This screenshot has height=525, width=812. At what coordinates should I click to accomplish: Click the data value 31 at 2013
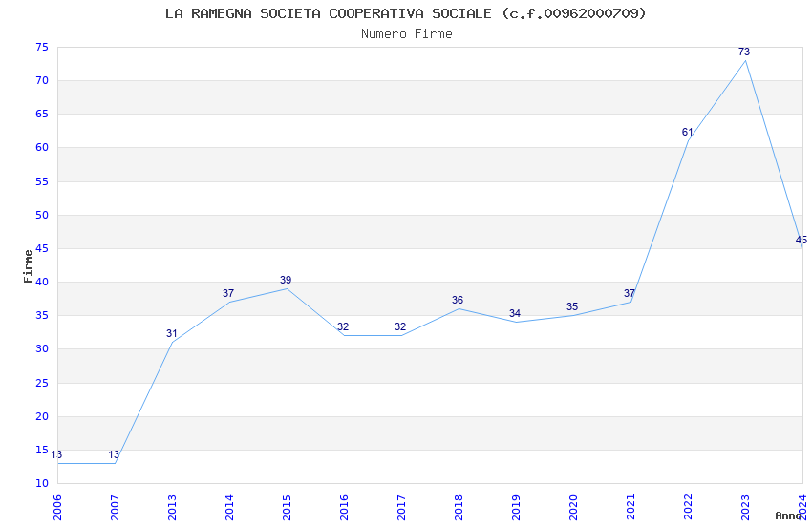point(172,334)
